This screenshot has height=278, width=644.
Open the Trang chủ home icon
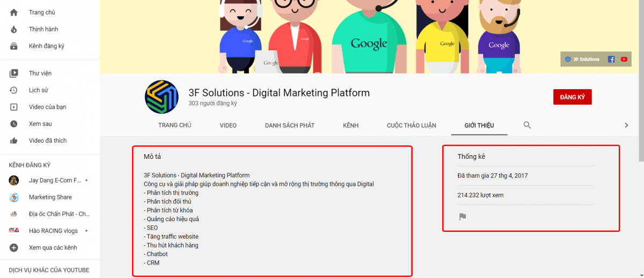click(x=14, y=12)
